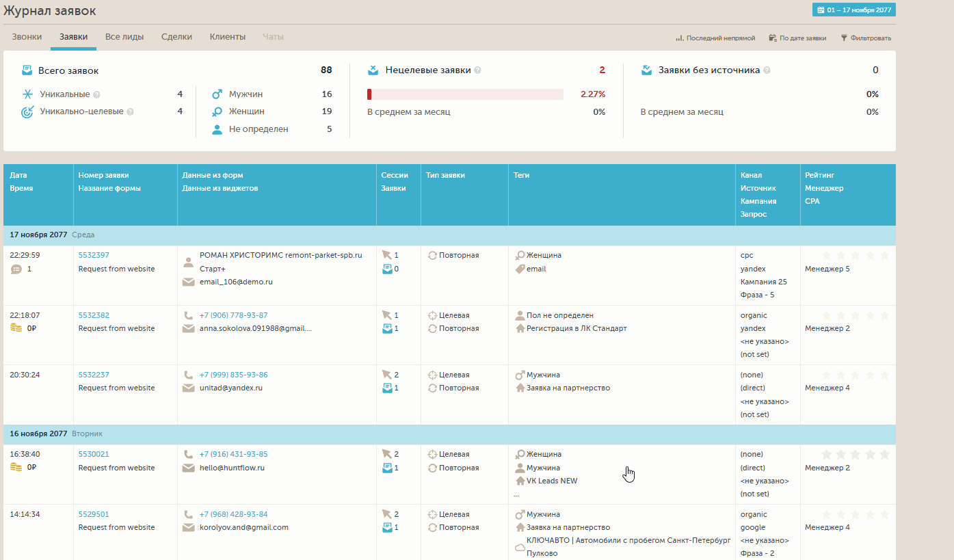
Task: Click the envelope icon beside email_106@demo.ru
Action: [188, 282]
